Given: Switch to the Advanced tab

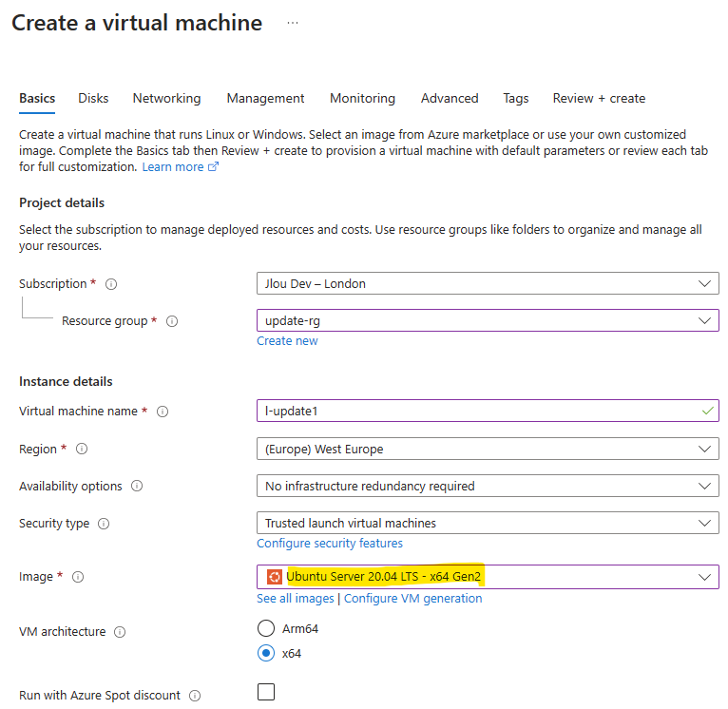Looking at the screenshot, I should 450,99.
